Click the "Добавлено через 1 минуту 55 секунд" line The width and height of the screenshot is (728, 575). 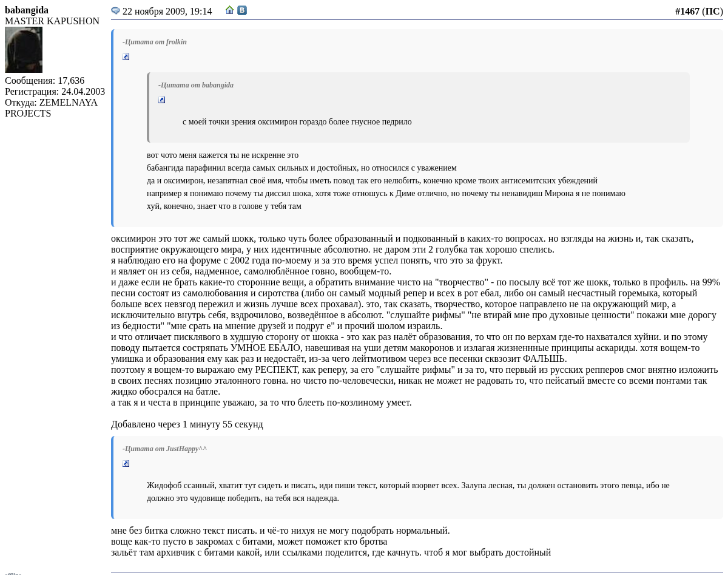tap(187, 424)
